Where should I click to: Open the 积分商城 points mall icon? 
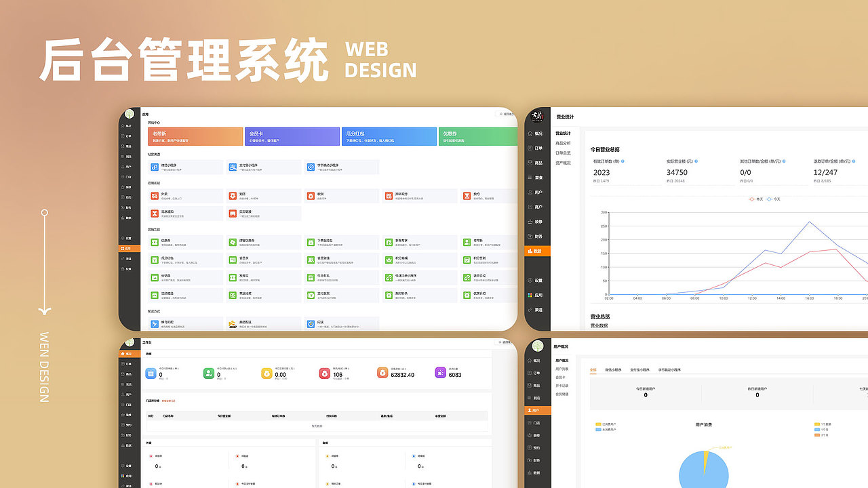[389, 260]
